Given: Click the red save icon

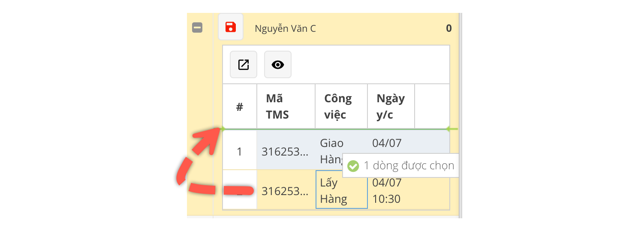Looking at the screenshot, I should pos(231,27).
